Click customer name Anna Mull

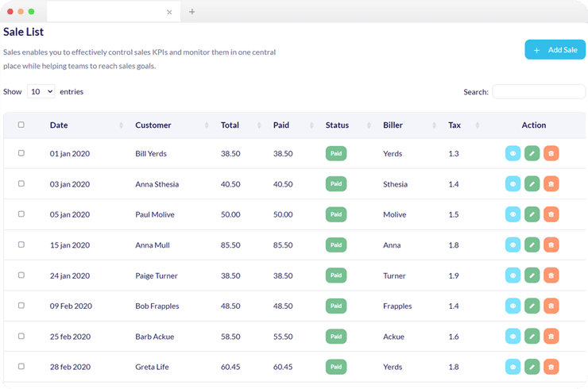(x=153, y=245)
